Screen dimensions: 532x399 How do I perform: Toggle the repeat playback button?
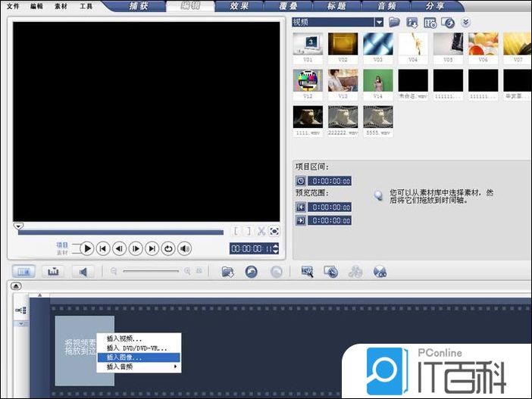point(168,248)
